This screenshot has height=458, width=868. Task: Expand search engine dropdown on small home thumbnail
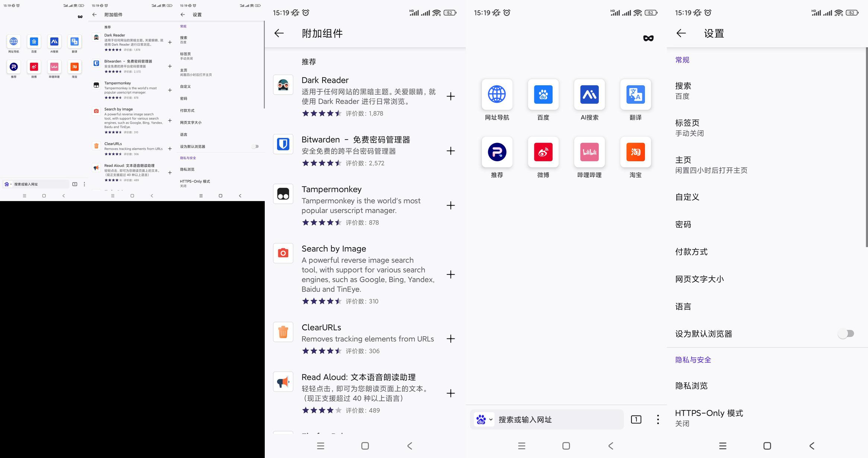click(x=8, y=184)
